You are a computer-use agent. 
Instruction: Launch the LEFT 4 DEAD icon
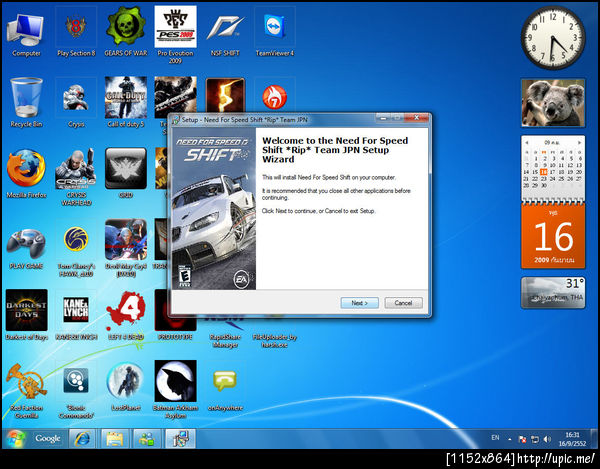click(126, 315)
